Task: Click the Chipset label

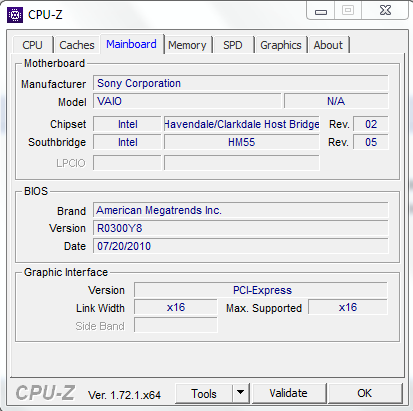Action: click(x=68, y=124)
